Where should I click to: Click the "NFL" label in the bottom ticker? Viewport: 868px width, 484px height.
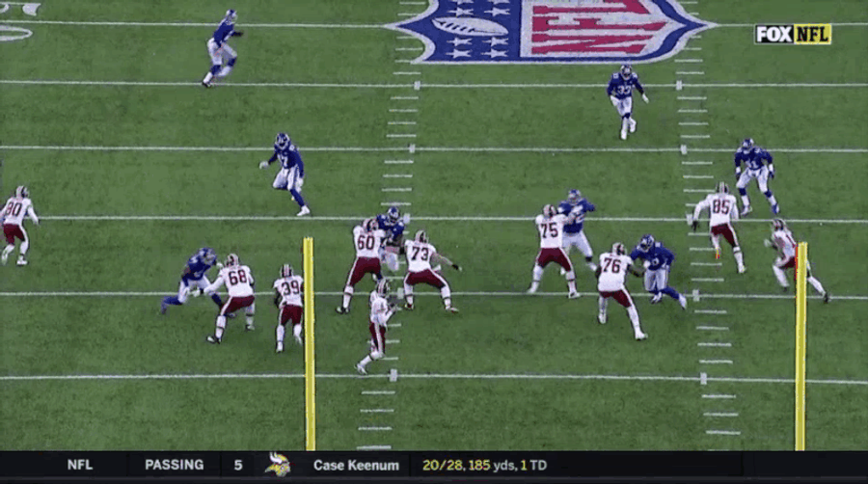click(80, 465)
